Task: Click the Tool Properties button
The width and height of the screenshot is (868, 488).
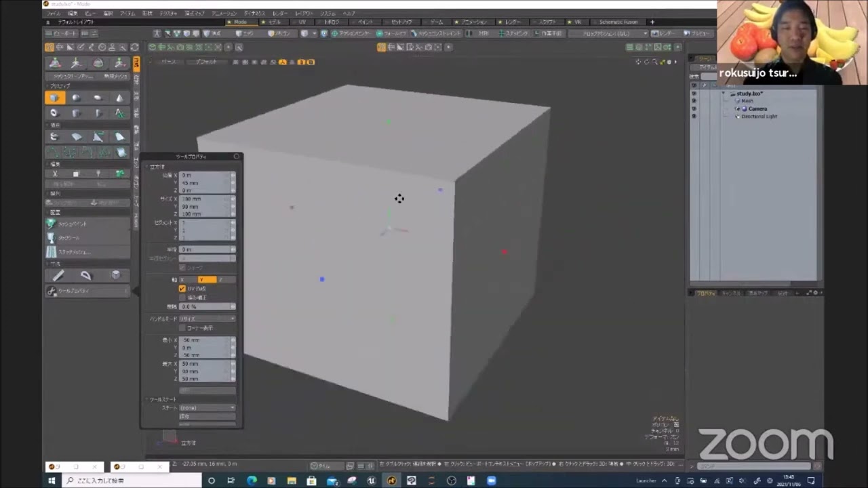Action: (87, 291)
